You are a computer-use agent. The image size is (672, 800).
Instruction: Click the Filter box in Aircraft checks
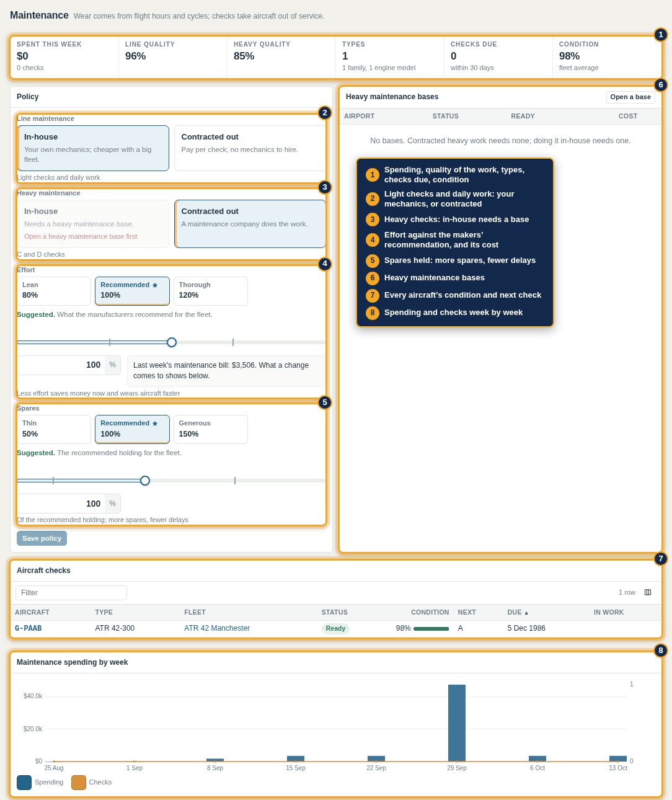[x=71, y=593]
